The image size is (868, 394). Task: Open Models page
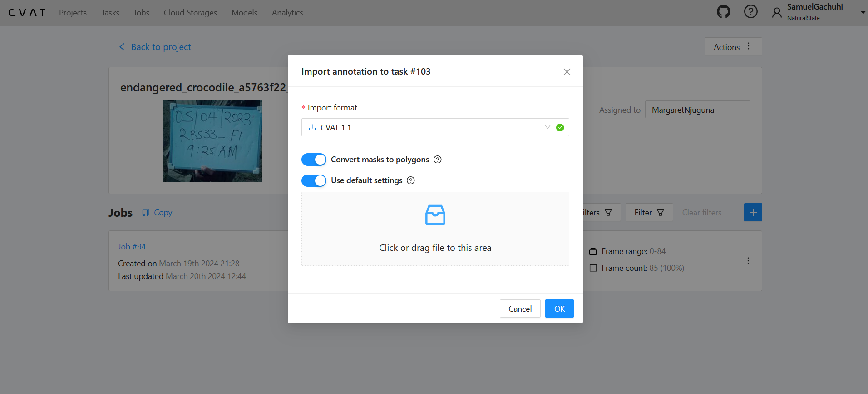[244, 13]
